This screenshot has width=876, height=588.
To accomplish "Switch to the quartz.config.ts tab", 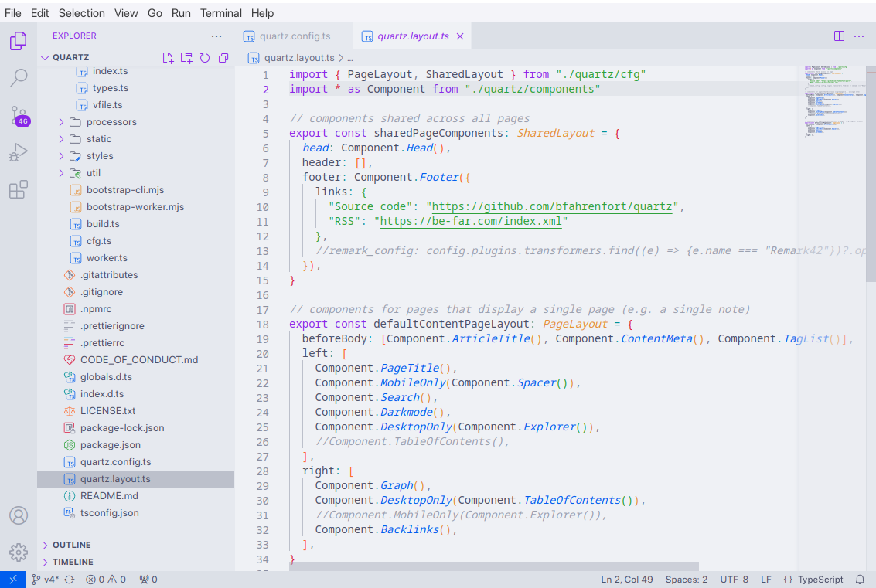I will tap(295, 36).
